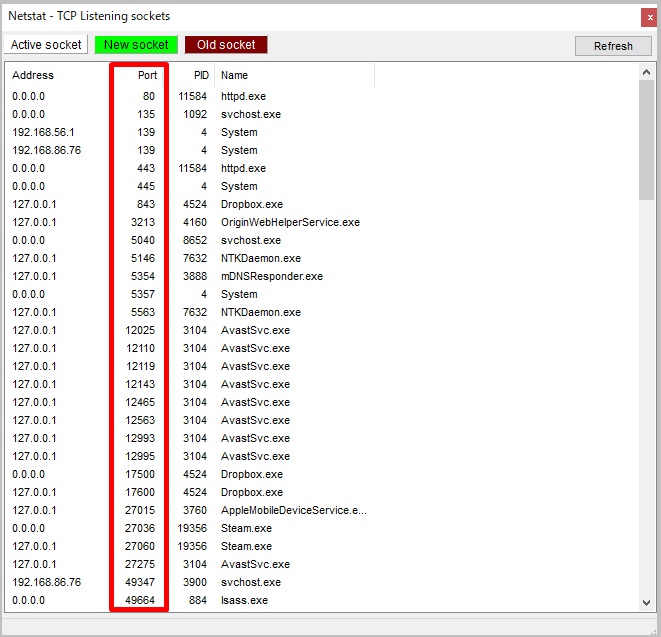This screenshot has width=661, height=637.
Task: Select the AppleMobileDeviceService row
Action: pyautogui.click(x=190, y=510)
